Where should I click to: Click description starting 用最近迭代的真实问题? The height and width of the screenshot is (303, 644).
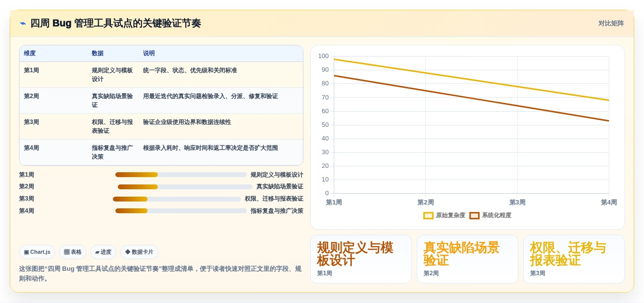[211, 96]
